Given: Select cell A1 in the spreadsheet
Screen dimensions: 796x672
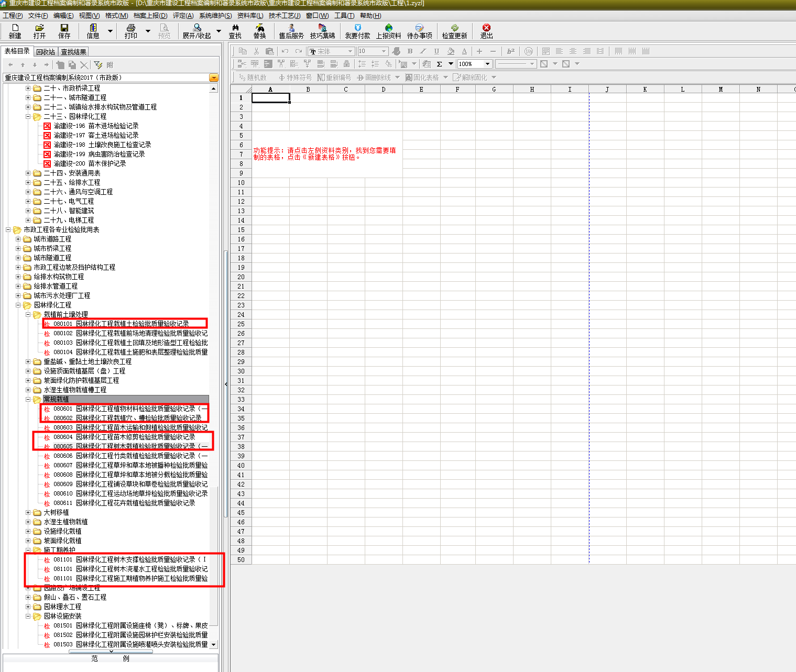Looking at the screenshot, I should tap(270, 98).
